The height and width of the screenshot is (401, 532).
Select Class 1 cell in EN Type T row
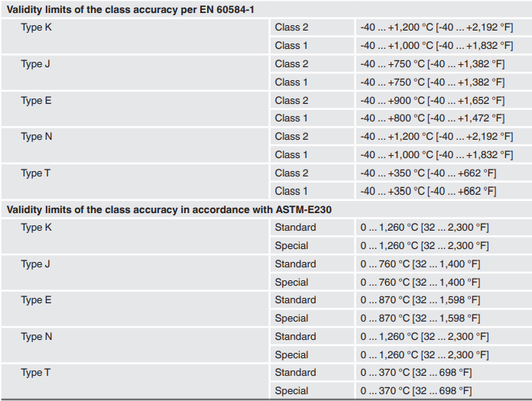[x=292, y=191]
